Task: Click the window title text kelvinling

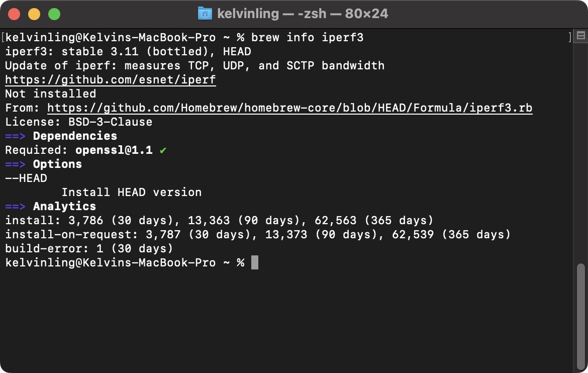Action: tap(247, 14)
